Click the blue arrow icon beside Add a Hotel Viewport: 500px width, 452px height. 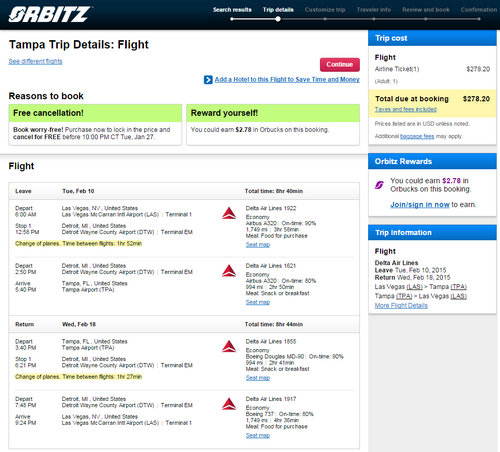point(208,80)
